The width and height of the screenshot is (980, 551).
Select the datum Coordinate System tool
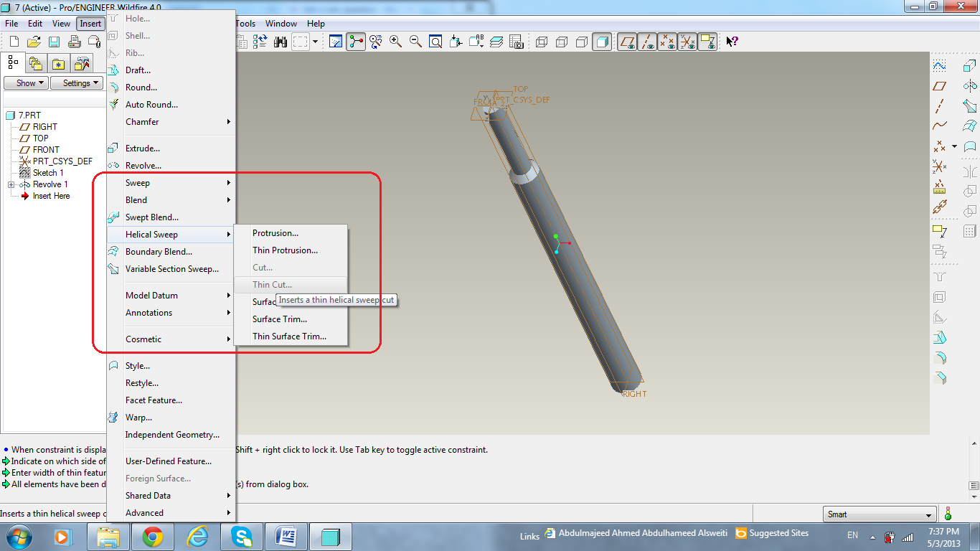coord(940,167)
